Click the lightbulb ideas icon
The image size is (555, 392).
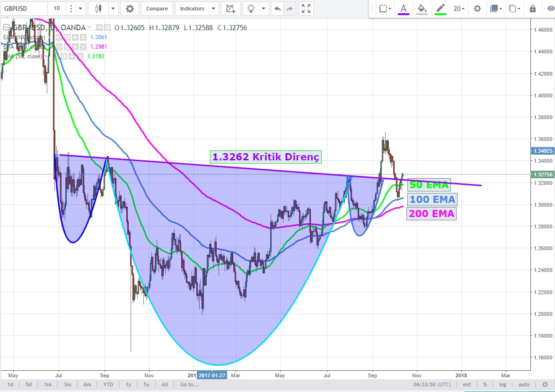pyautogui.click(x=251, y=9)
